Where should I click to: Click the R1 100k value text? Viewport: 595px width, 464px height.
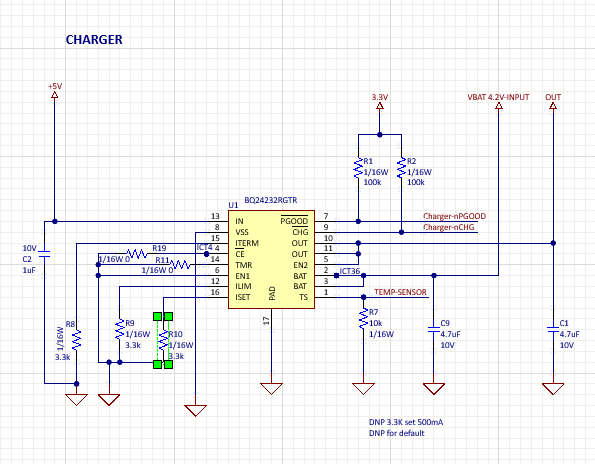point(372,182)
